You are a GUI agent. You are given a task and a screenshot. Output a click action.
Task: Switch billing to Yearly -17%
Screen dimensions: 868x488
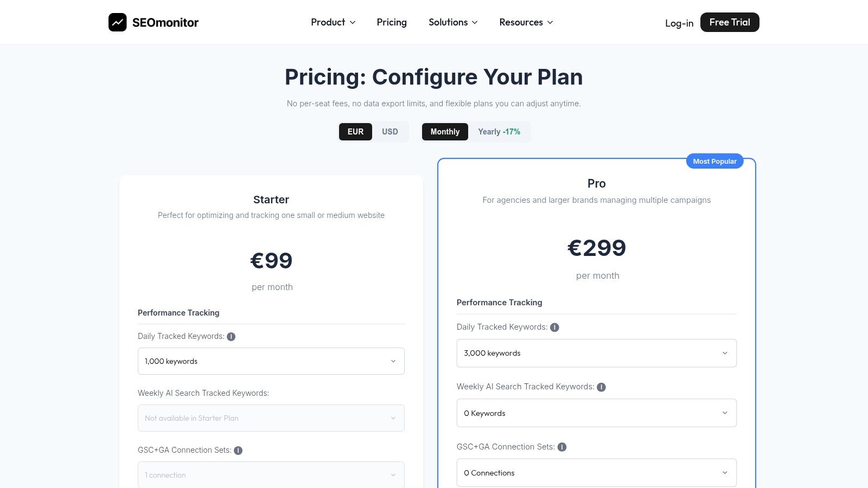(499, 132)
